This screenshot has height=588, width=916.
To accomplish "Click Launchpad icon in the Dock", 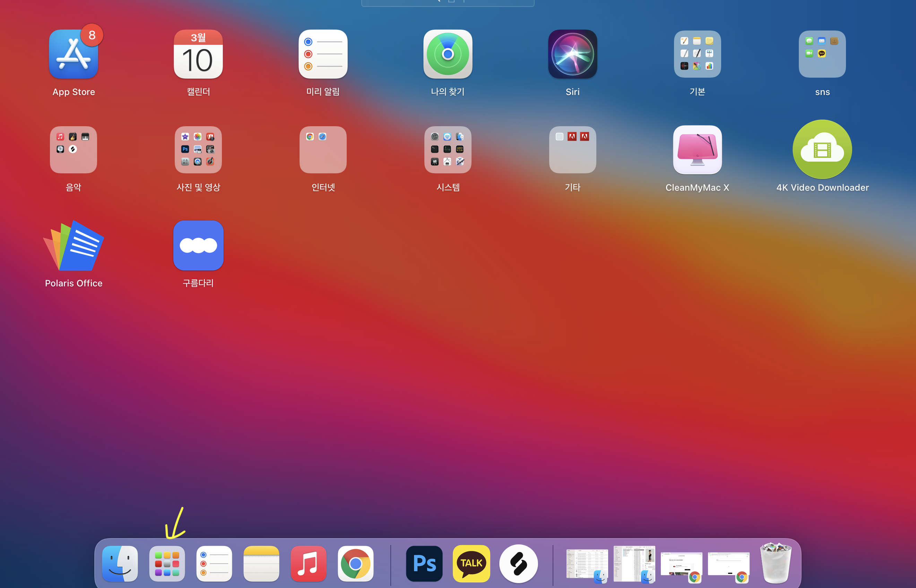I will [167, 564].
